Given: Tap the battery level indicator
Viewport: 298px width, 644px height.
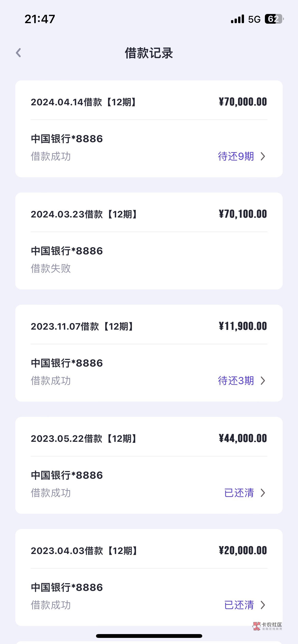Looking at the screenshot, I should (x=274, y=19).
